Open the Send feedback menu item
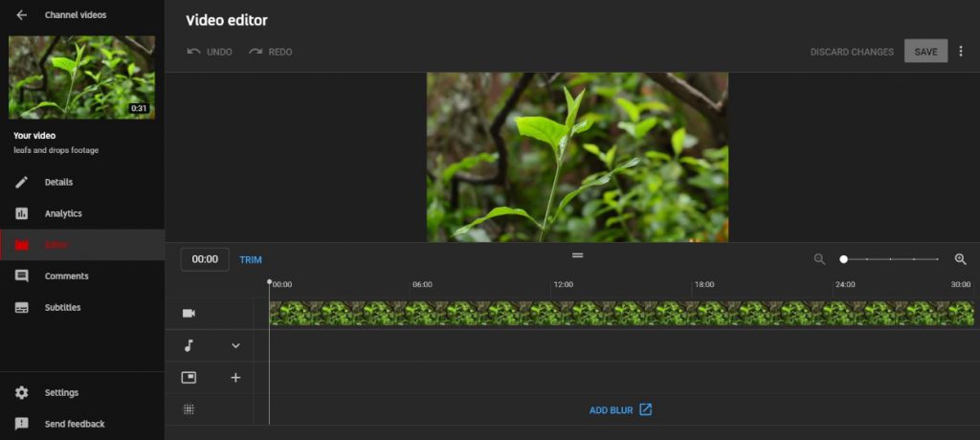The image size is (980, 440). 82,424
